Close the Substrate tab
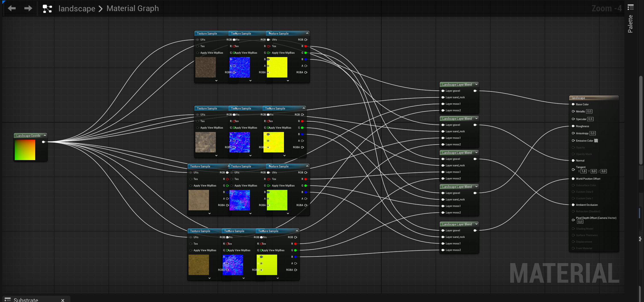This screenshot has width=644, height=302. pyautogui.click(x=63, y=300)
